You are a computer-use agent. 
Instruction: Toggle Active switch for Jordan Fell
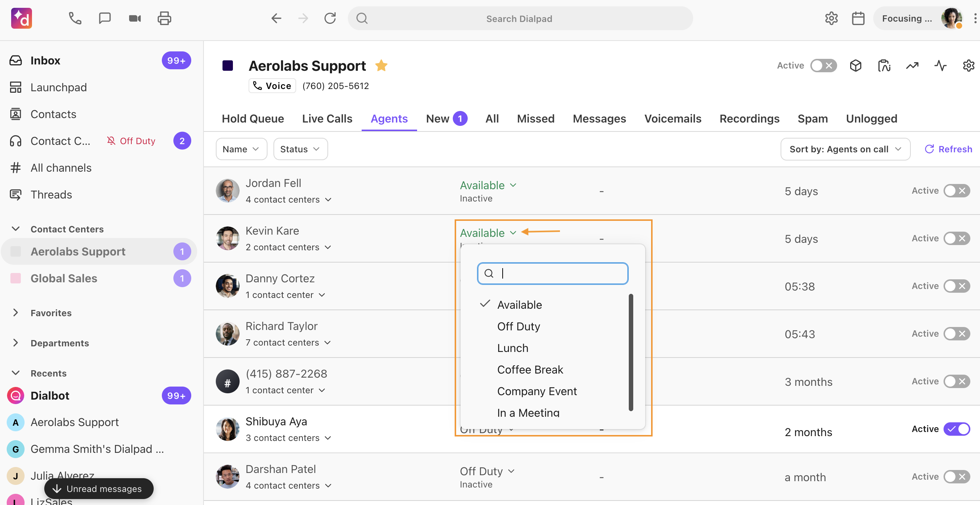957,191
